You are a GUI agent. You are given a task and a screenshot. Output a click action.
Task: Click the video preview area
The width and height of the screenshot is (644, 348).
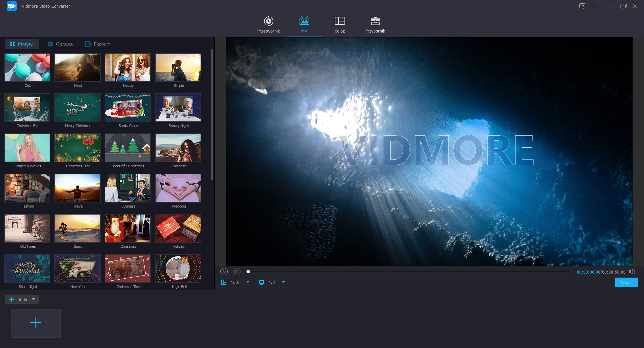pos(429,152)
